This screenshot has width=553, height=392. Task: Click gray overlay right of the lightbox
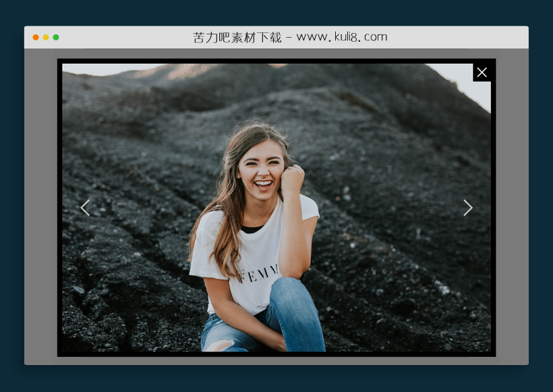pyautogui.click(x=512, y=202)
